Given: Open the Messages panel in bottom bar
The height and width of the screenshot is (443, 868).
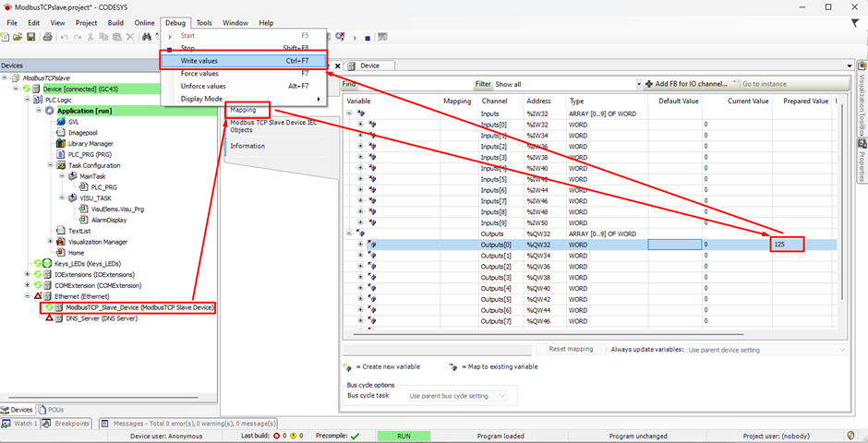Looking at the screenshot, I should click(188, 424).
